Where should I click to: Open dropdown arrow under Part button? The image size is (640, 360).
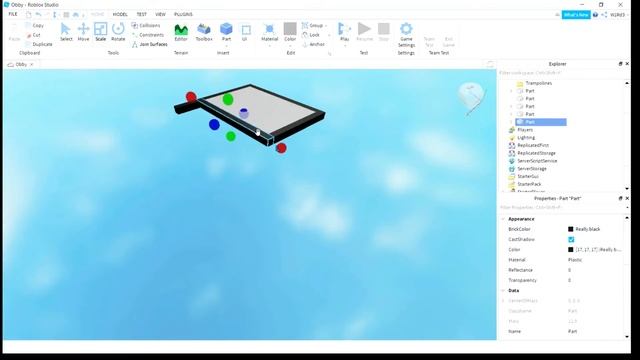(226, 45)
